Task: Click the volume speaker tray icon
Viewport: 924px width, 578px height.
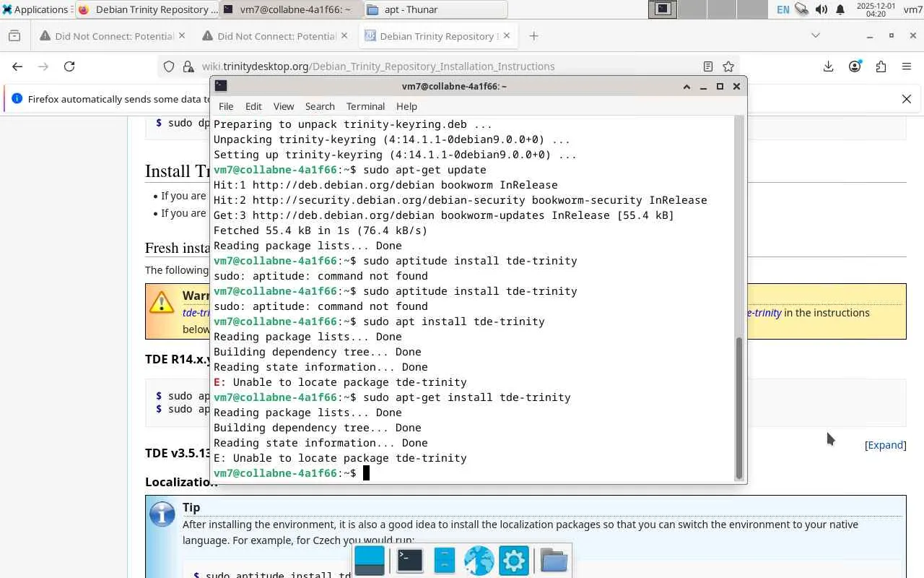Action: point(821,9)
